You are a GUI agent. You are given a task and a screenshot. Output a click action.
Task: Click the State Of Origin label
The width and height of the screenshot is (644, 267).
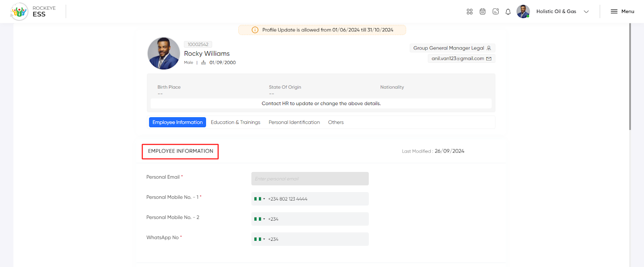pyautogui.click(x=285, y=87)
